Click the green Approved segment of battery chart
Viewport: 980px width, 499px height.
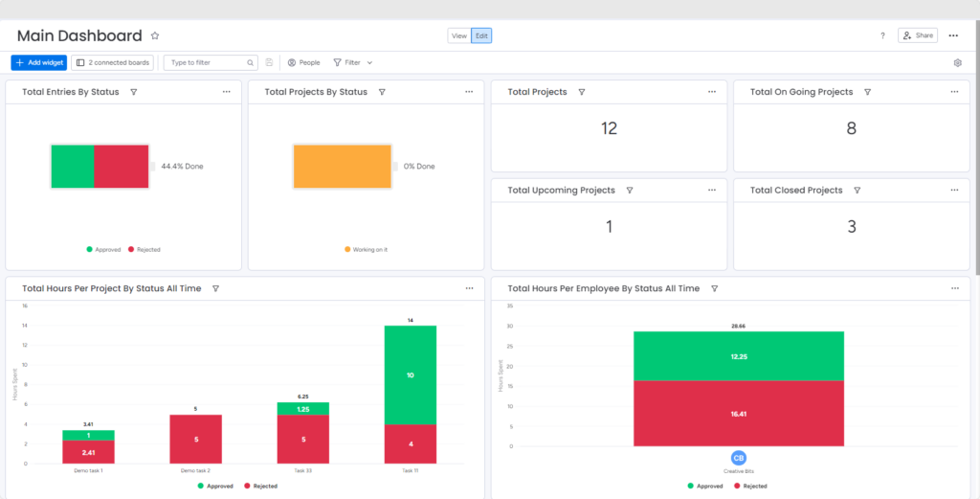(x=73, y=167)
